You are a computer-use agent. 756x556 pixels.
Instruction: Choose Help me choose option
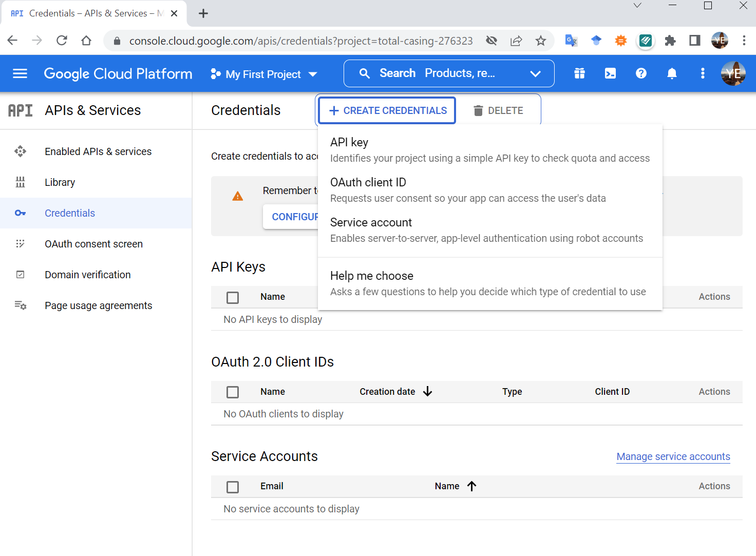pyautogui.click(x=490, y=283)
